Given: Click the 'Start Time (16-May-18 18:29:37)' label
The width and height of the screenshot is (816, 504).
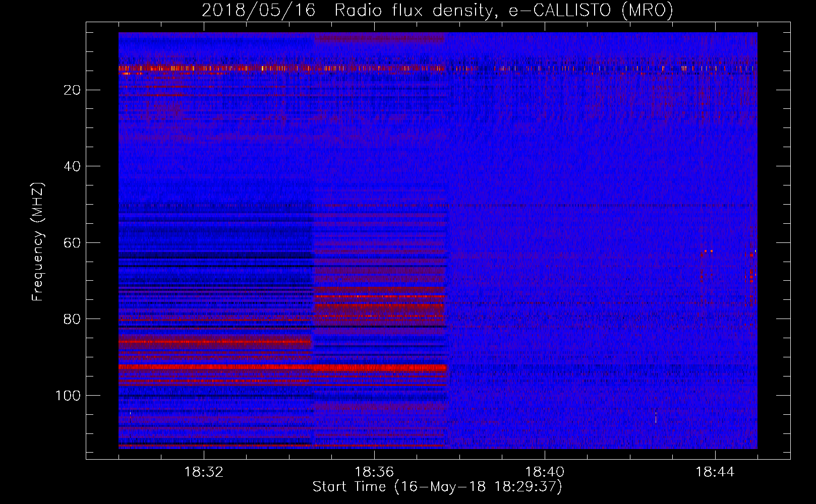Looking at the screenshot, I should 437,487.
